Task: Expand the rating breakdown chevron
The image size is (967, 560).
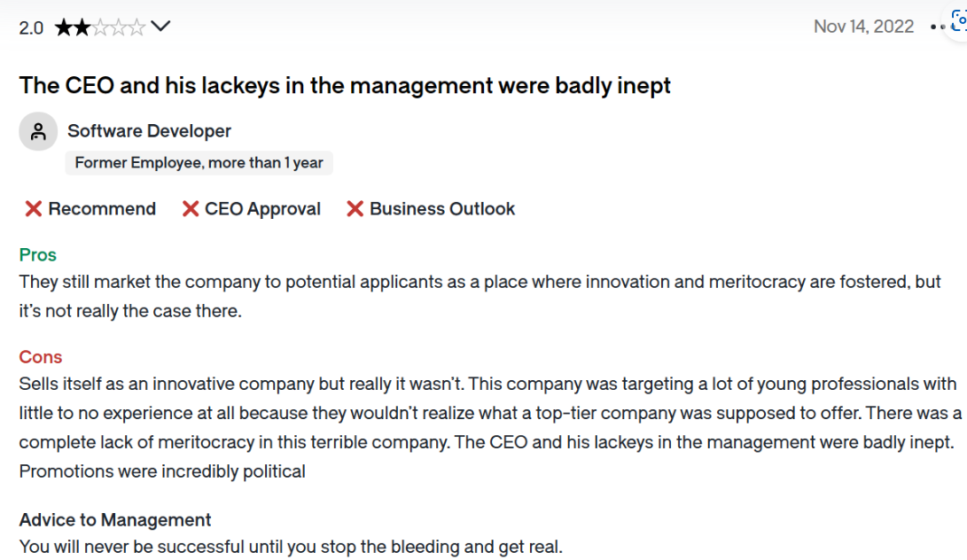Action: point(160,27)
